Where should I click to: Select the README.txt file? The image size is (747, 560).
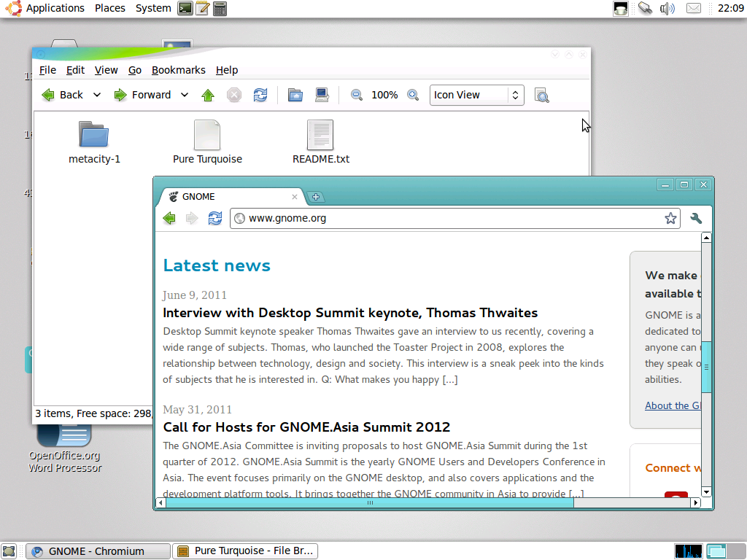[x=321, y=142]
